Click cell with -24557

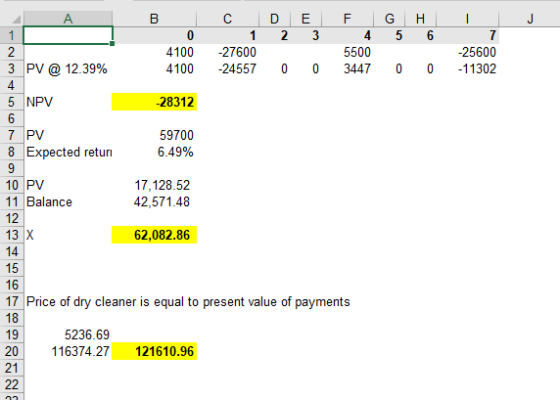coord(228,69)
